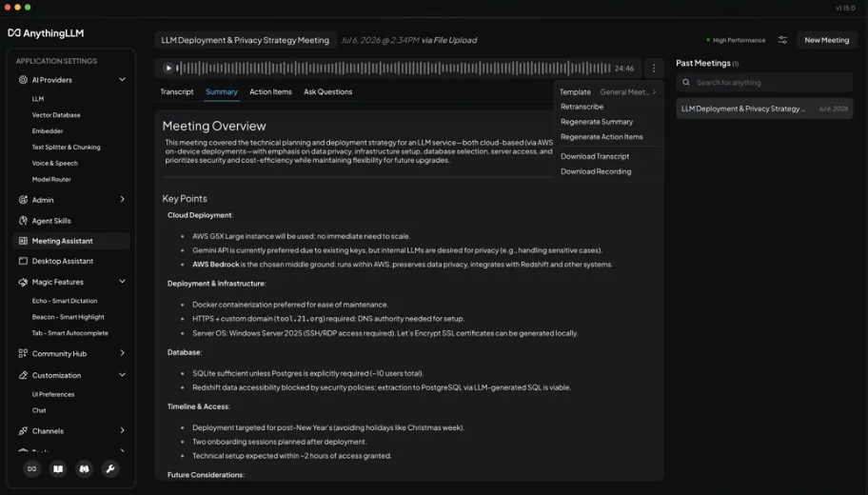This screenshot has width=868, height=495.
Task: Open Tab - Smart Autocomplete
Action: tap(69, 333)
